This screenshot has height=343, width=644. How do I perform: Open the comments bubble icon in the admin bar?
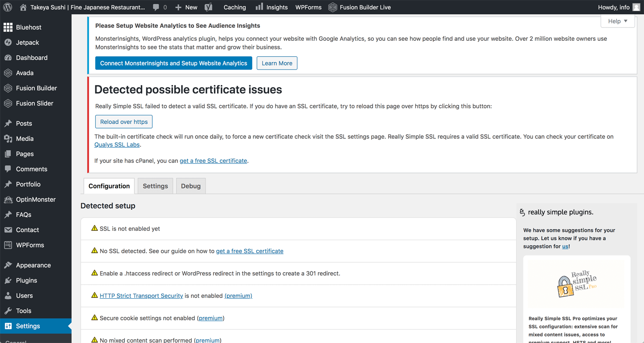pos(156,7)
